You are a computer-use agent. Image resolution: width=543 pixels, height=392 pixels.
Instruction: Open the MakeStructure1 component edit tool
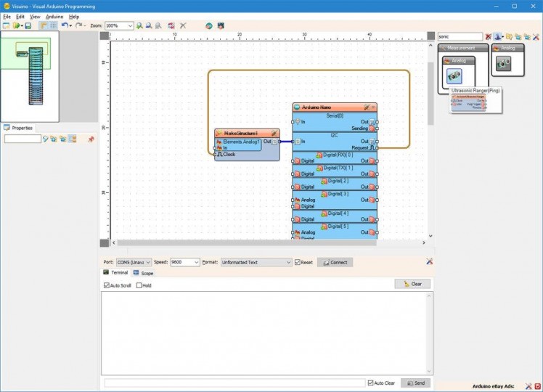click(x=274, y=134)
